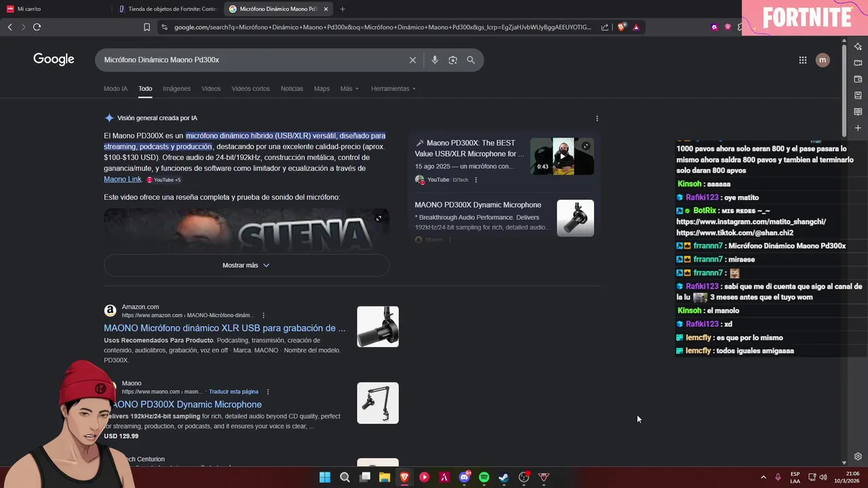Search by image with Google Lens icon

[452, 60]
